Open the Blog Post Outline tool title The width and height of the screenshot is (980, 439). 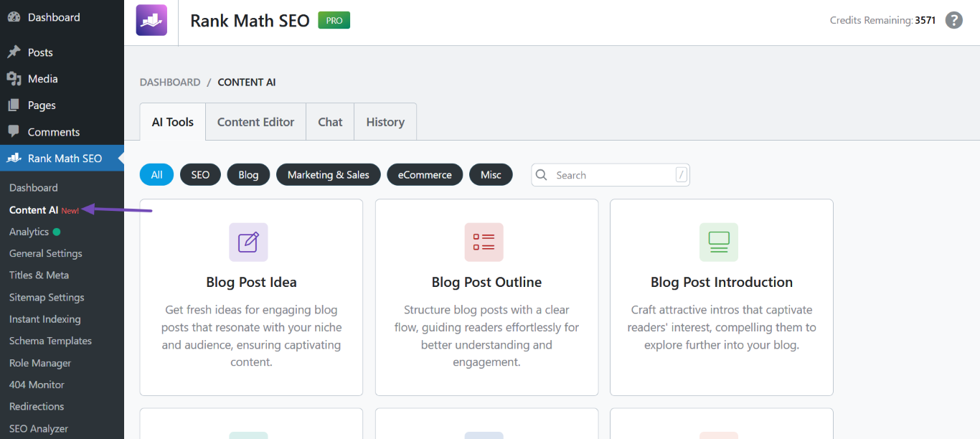pyautogui.click(x=486, y=282)
